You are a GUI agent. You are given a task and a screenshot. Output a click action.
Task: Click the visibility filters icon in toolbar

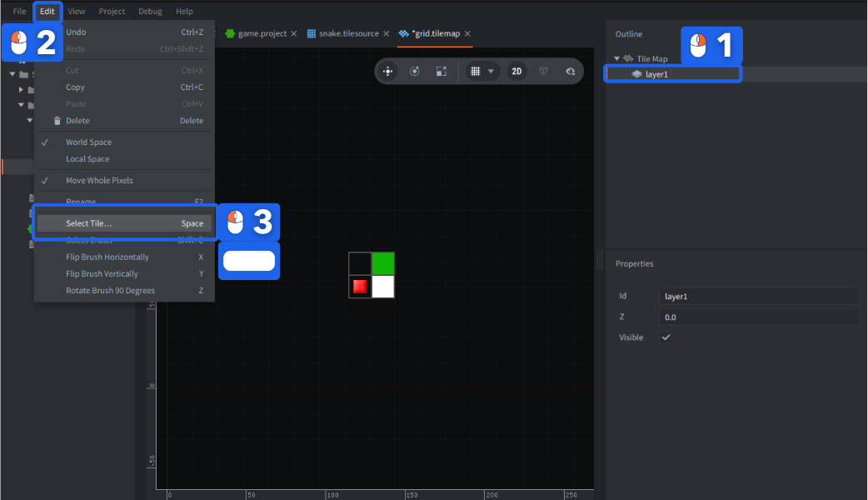570,72
